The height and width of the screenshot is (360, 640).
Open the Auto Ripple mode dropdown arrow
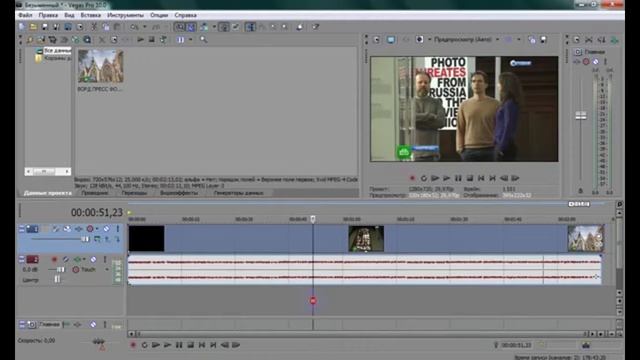coord(214,27)
